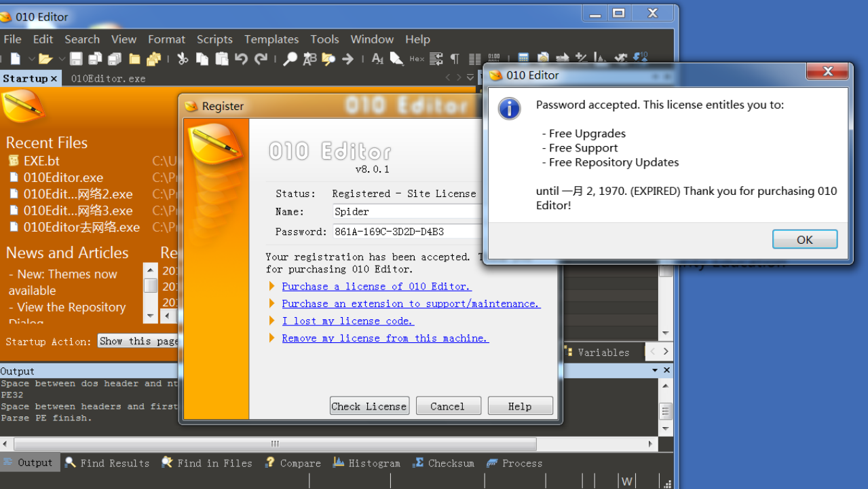
Task: Switch to the 010Editor.exe tab
Action: (x=108, y=78)
